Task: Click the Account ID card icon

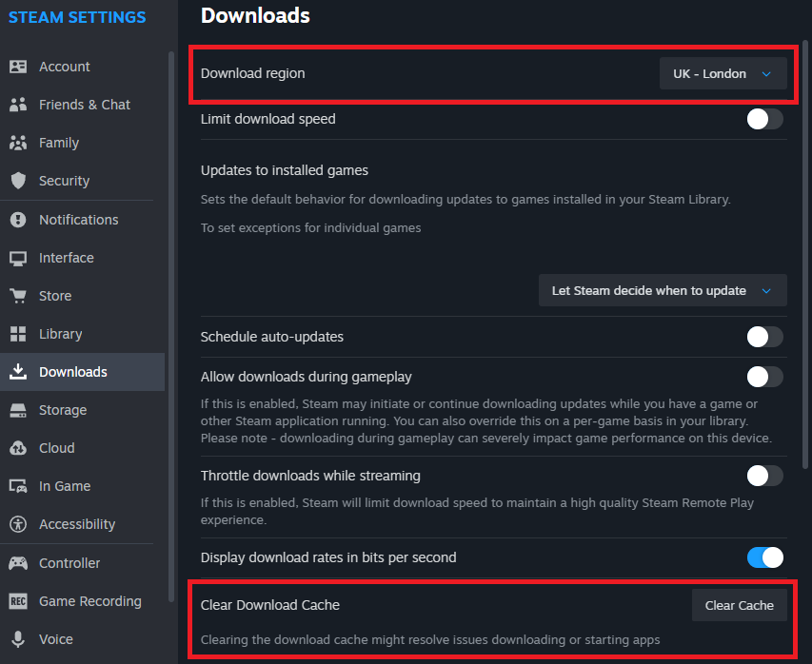Action: point(18,67)
